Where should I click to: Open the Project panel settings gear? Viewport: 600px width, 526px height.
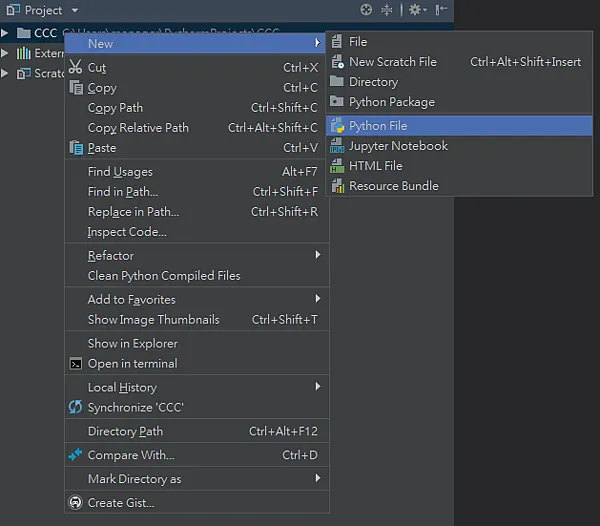tap(416, 10)
